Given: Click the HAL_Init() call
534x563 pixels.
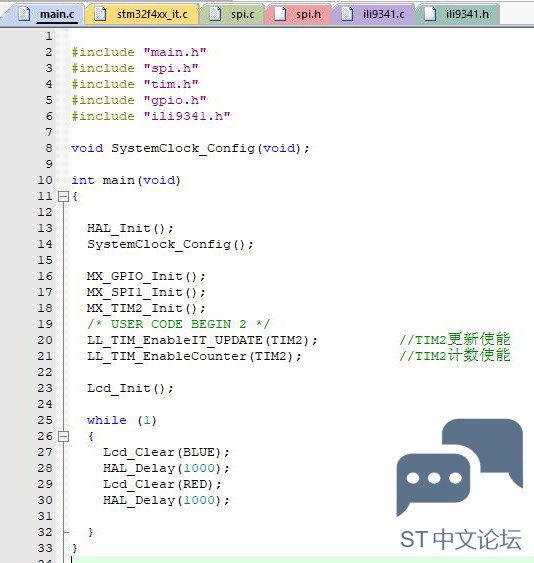Looking at the screenshot, I should 130,228.
